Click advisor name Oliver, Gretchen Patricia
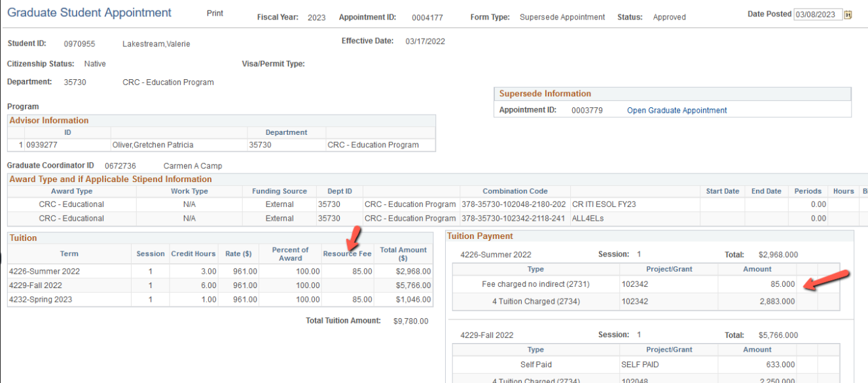 pyautogui.click(x=153, y=145)
